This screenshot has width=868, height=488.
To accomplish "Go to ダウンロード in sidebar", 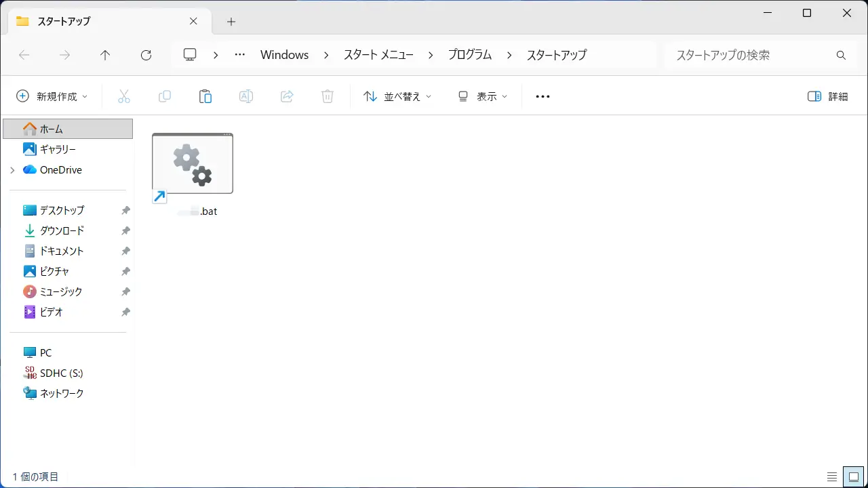I will point(62,230).
